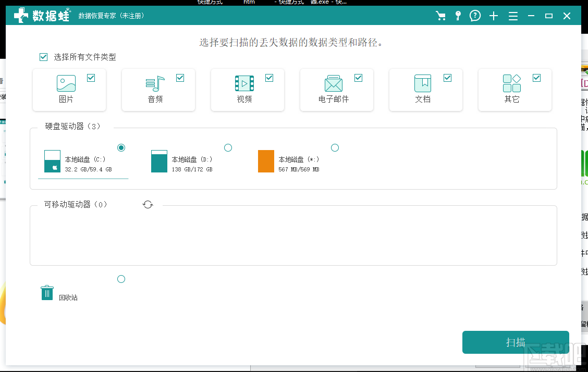Click the 视频 video type icon
The height and width of the screenshot is (372, 588).
(x=244, y=83)
